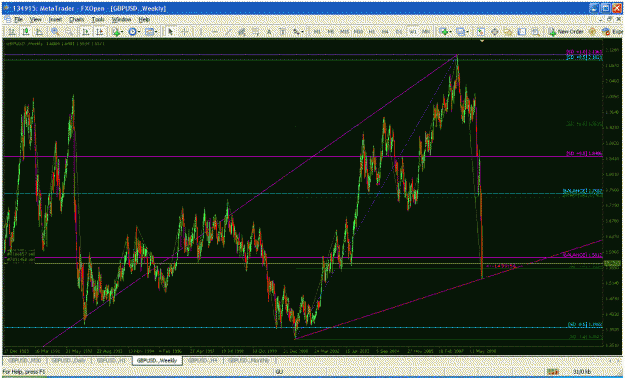Click the New Chart icon
Screen dimensions: 625x378
pyautogui.click(x=444, y=32)
